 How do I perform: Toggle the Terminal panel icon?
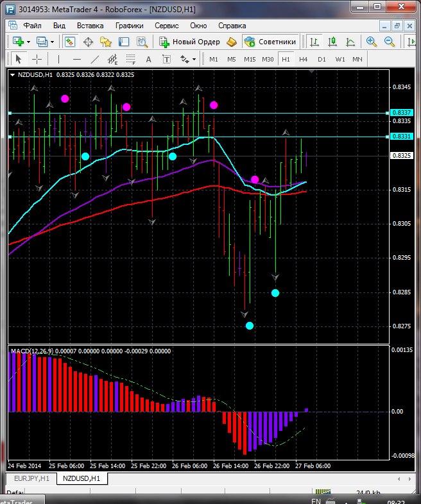click(x=123, y=42)
